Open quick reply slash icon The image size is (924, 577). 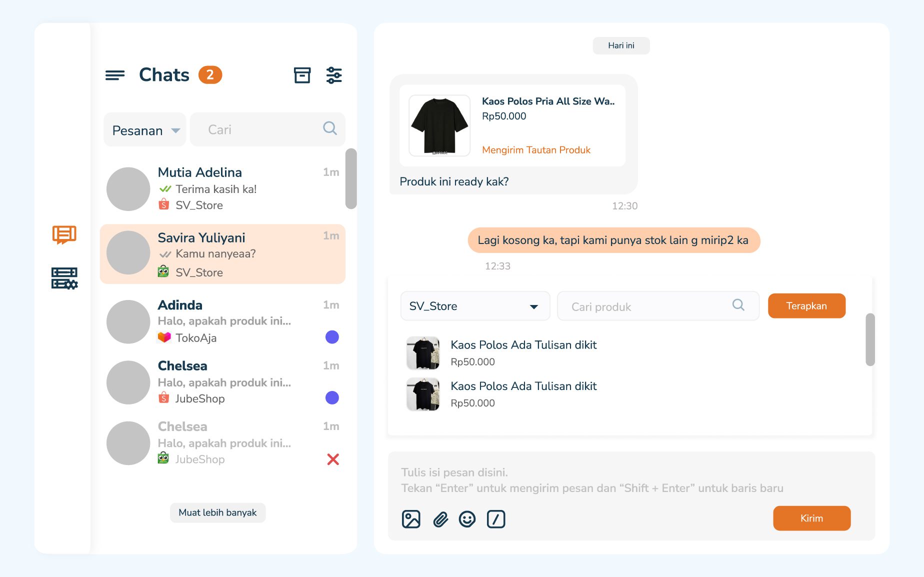click(x=495, y=519)
